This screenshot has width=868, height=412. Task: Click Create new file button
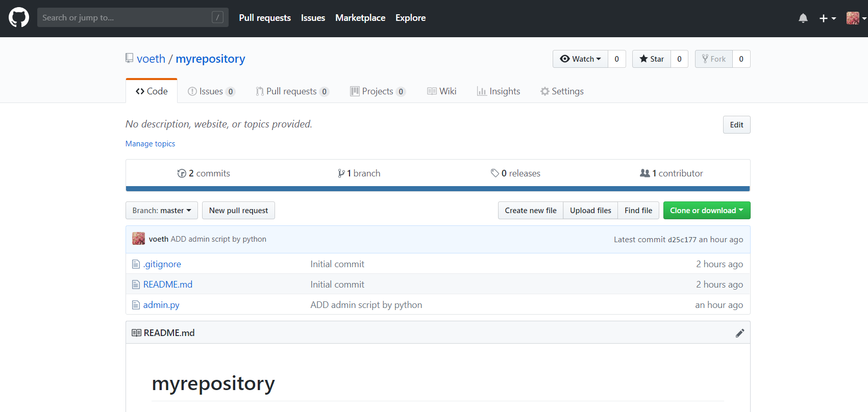[531, 211]
